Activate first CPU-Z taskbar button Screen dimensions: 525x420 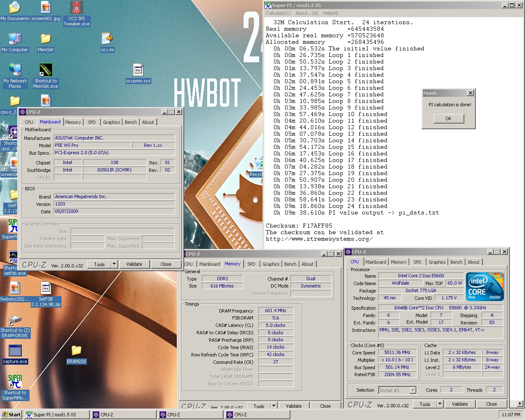[x=124, y=415]
